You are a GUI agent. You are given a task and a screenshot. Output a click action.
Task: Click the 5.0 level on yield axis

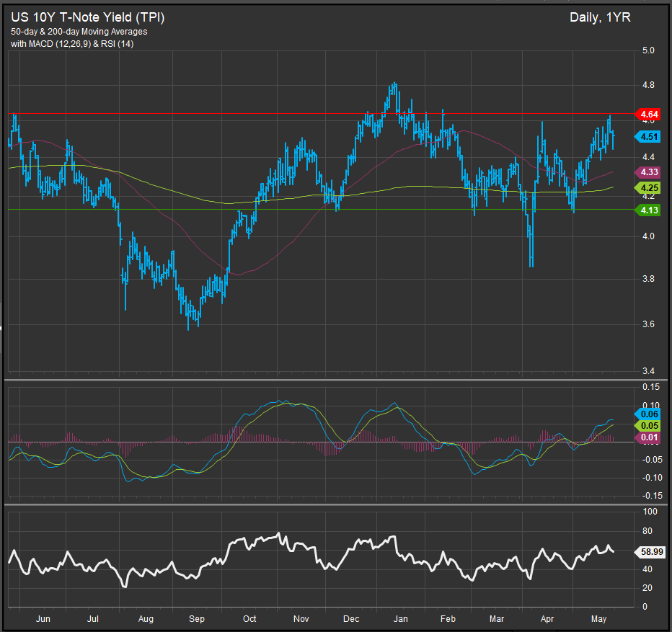coord(647,50)
